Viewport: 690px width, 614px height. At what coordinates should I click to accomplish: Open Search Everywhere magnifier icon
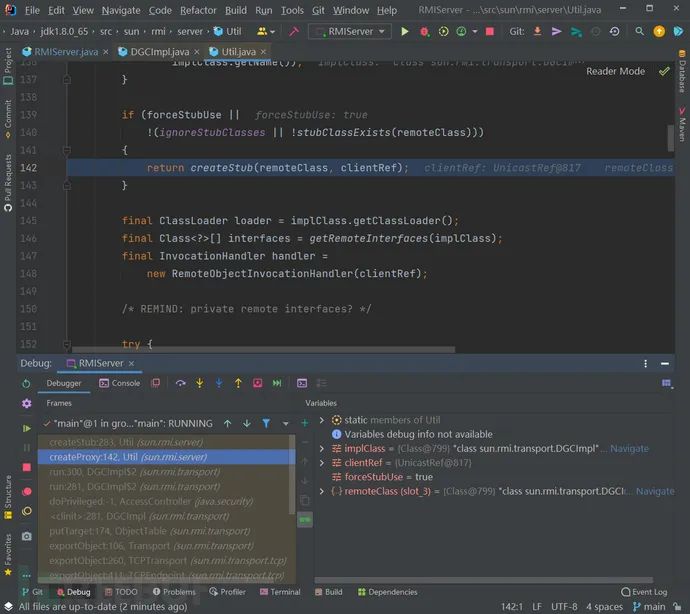click(x=639, y=31)
